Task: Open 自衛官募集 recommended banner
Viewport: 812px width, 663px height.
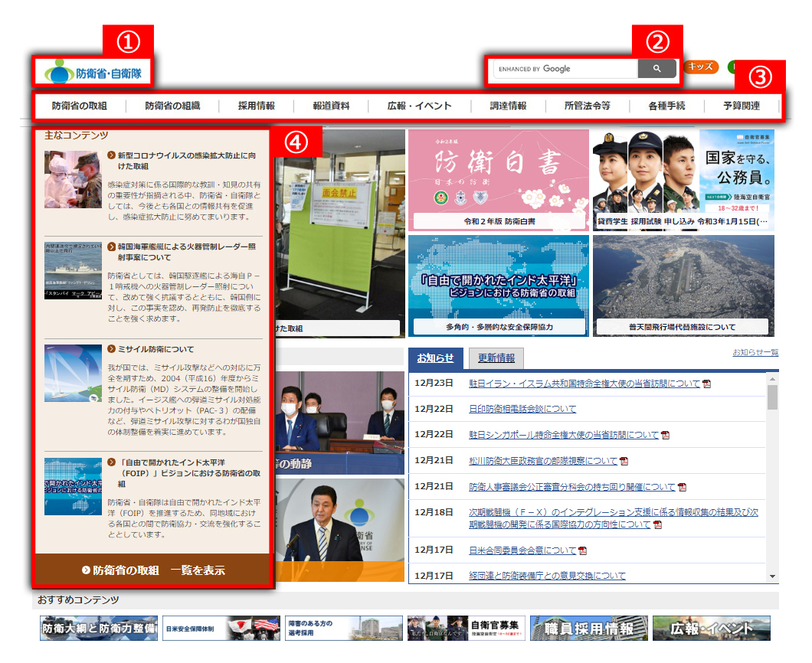Action: (x=466, y=629)
